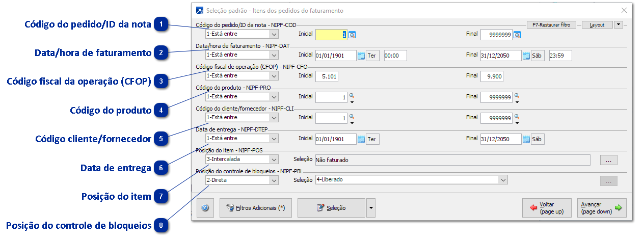Screen dimensions: 644x240
Task: Focus the 23:59 time field
Action: point(560,56)
